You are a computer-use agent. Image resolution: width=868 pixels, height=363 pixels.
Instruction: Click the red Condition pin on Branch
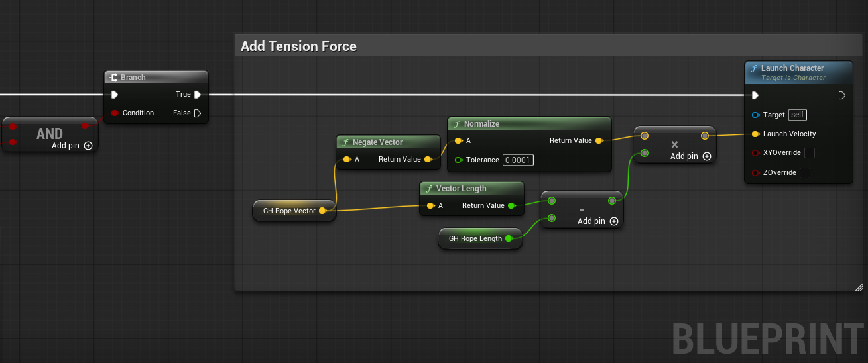115,113
